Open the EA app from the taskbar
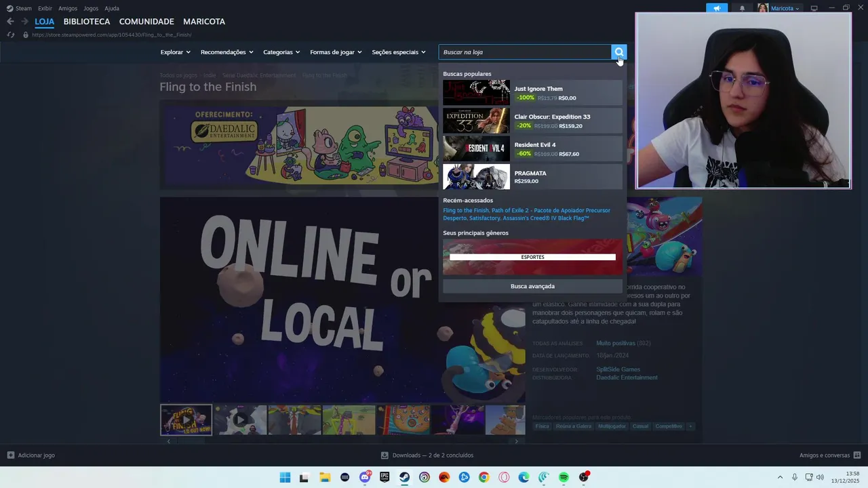The height and width of the screenshot is (488, 868). tap(444, 477)
